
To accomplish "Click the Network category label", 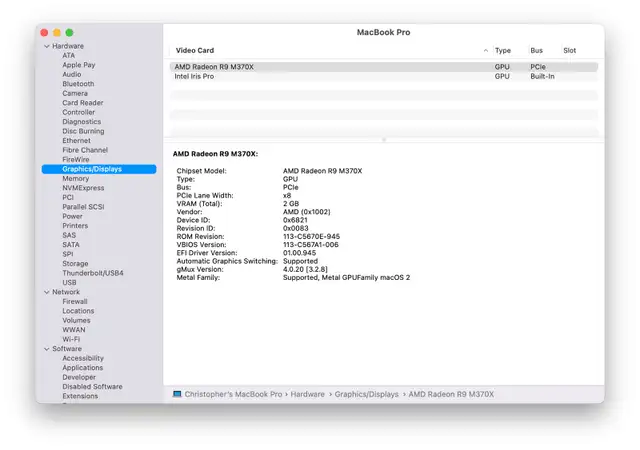I will pos(66,292).
